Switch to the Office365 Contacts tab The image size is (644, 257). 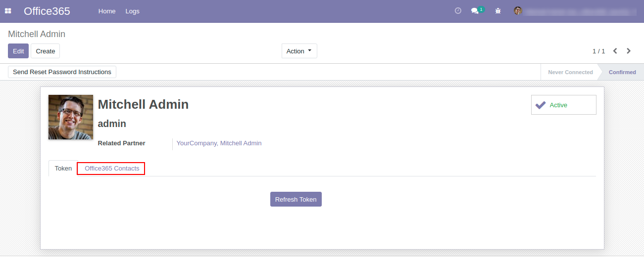pyautogui.click(x=111, y=169)
